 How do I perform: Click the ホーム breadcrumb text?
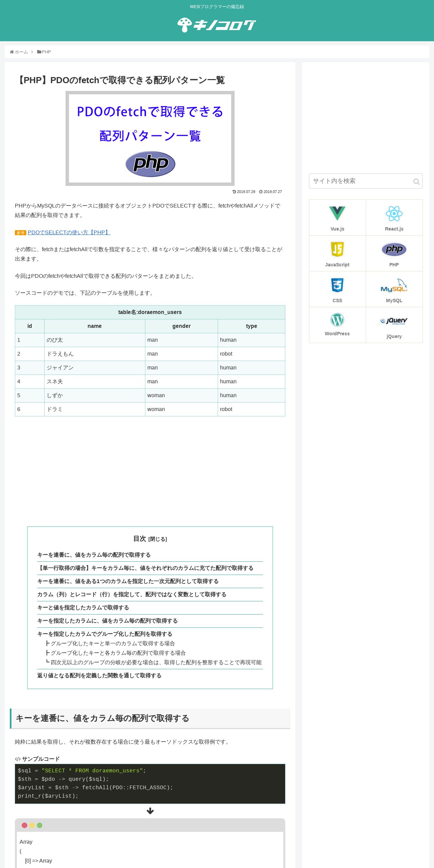[21, 52]
